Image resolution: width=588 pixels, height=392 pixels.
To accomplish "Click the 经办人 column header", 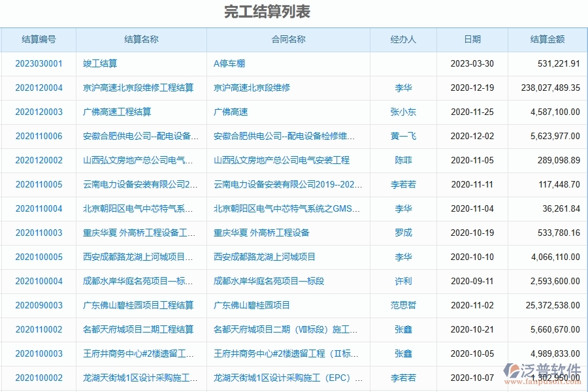I will click(403, 39).
